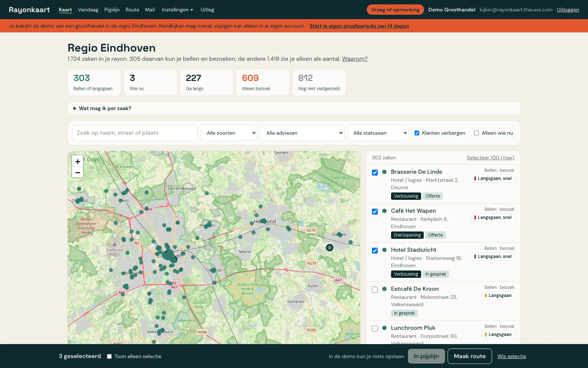The image size is (588, 368).
Task: Select the 3 Wie nu card
Action: pos(151,82)
